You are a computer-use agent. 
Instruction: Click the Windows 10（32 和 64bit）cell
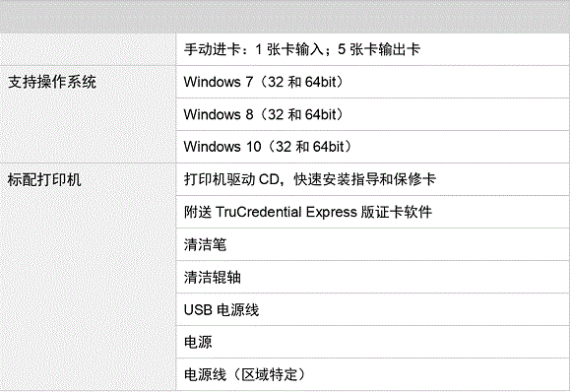372,147
